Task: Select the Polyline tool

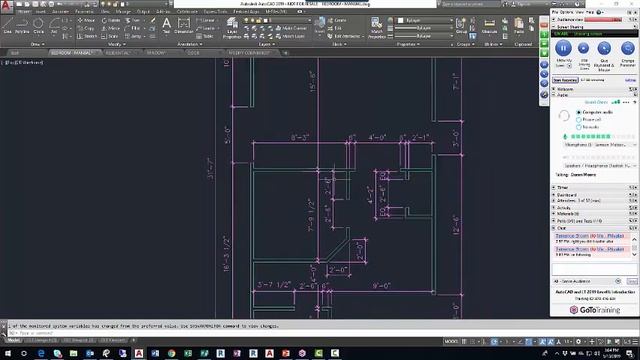Action: click(x=22, y=25)
